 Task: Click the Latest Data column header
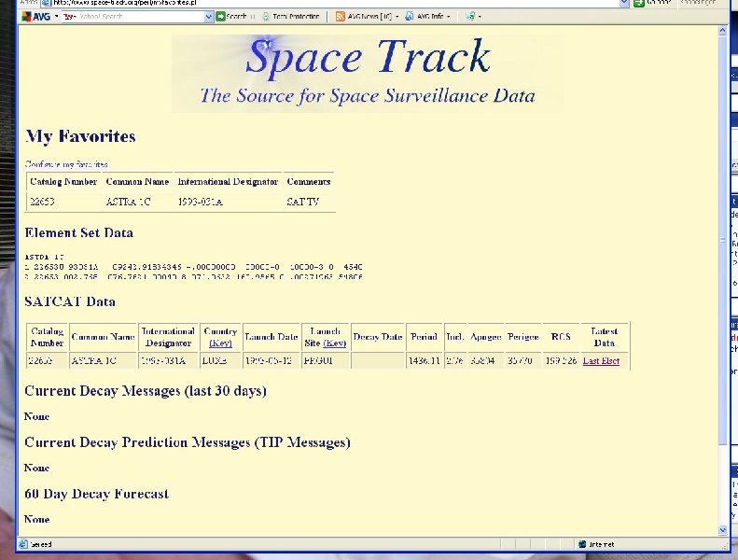point(605,337)
